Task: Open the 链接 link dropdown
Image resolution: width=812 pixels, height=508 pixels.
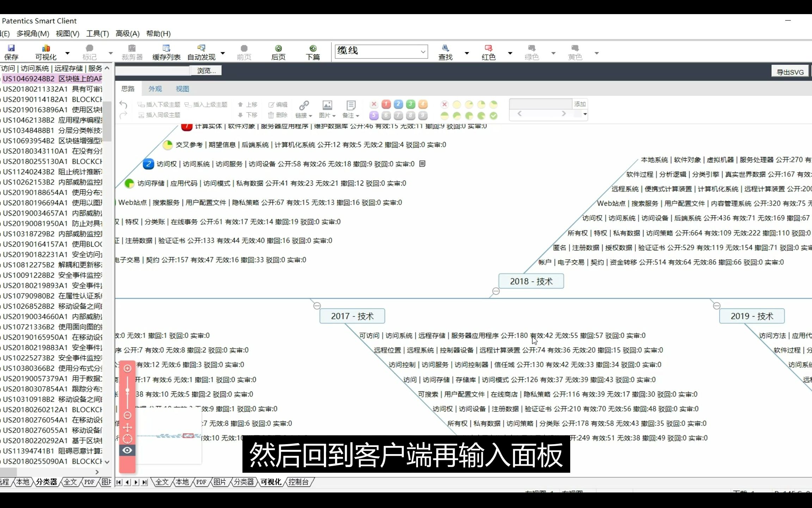Action: [x=304, y=109]
